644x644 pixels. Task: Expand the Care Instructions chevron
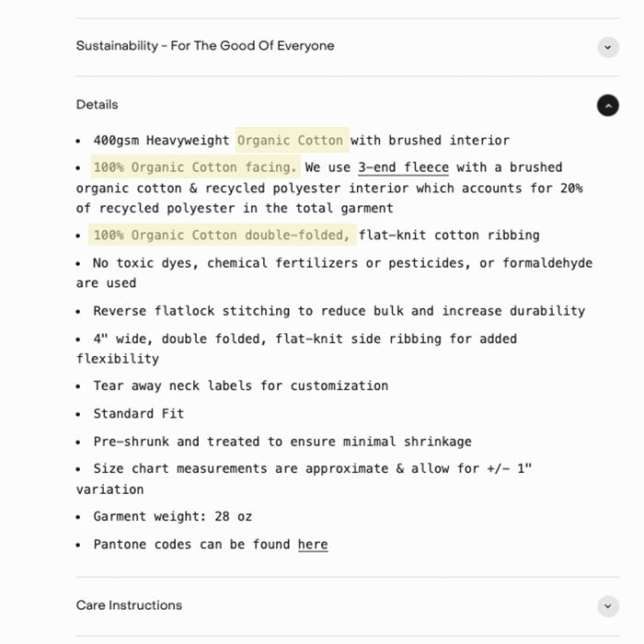click(x=607, y=606)
